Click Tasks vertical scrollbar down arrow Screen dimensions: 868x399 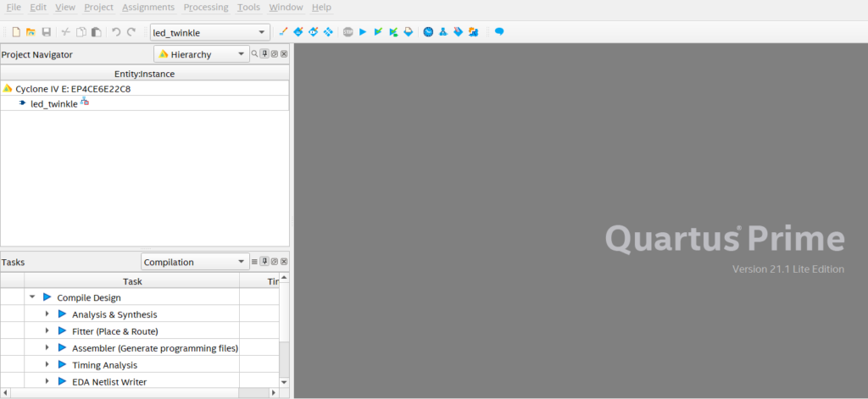coord(284,382)
